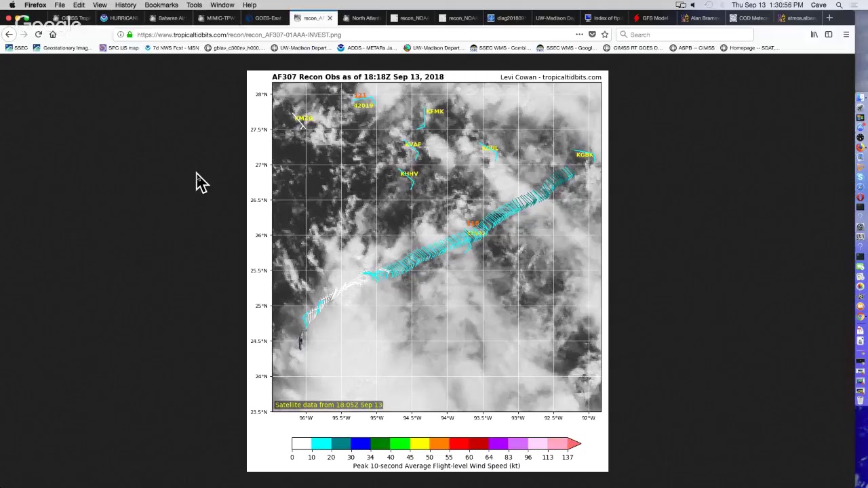This screenshot has height=488, width=868.
Task: Click the AF307 recon observation map image
Action: (427, 270)
